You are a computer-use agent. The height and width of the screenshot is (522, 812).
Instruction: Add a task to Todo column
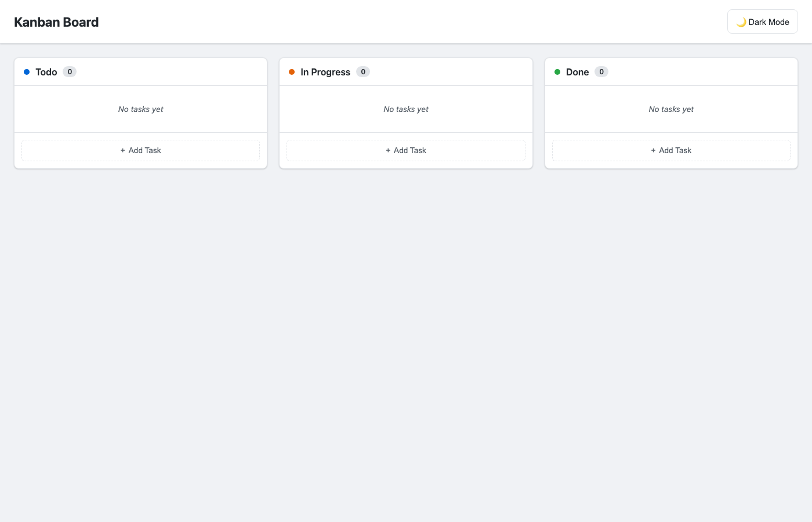(140, 150)
